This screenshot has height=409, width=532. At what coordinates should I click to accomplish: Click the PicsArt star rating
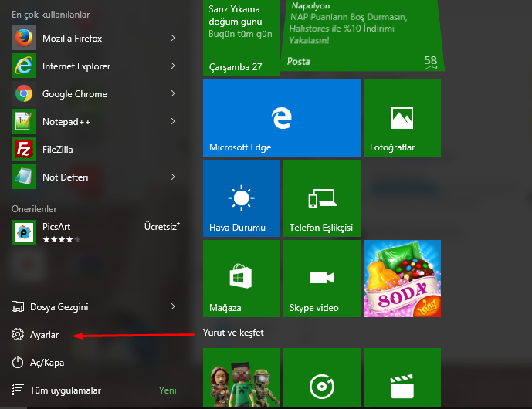tap(62, 240)
